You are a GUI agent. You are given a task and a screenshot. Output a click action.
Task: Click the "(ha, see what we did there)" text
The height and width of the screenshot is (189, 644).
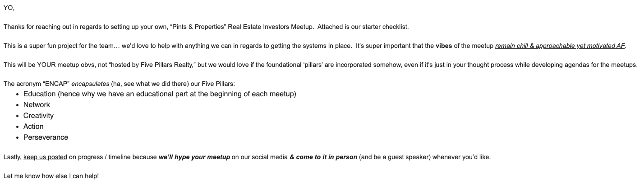point(150,84)
